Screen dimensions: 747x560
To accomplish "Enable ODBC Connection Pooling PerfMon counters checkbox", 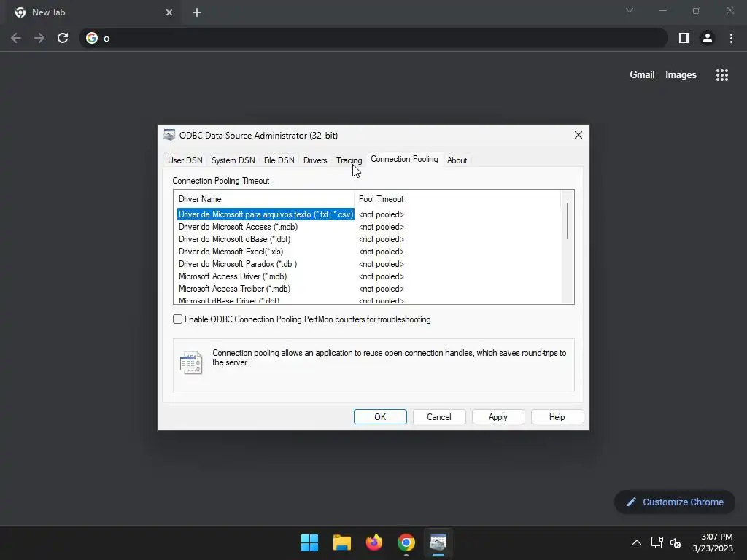I will click(178, 319).
